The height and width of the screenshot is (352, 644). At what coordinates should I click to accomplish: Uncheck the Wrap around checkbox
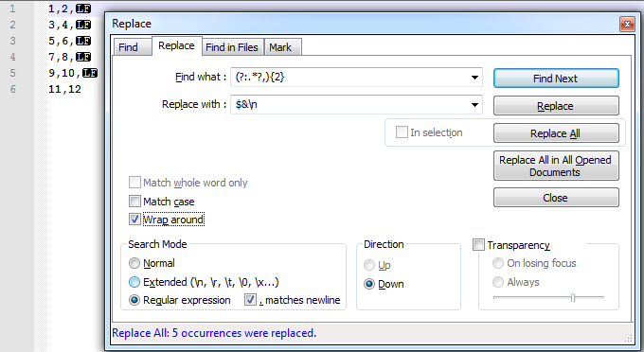[x=134, y=220]
